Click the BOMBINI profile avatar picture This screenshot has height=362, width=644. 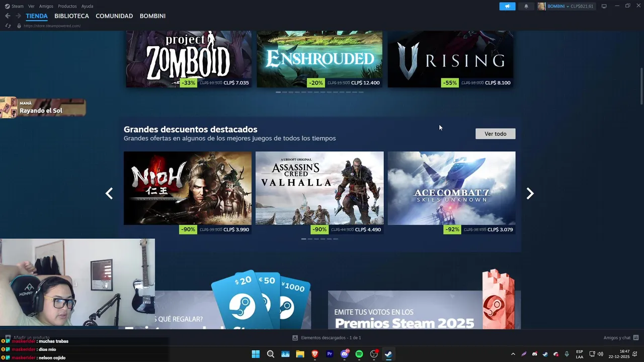(x=541, y=6)
